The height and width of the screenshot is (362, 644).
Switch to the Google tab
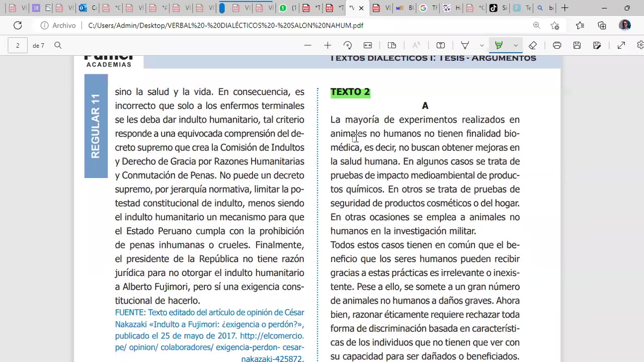428,8
